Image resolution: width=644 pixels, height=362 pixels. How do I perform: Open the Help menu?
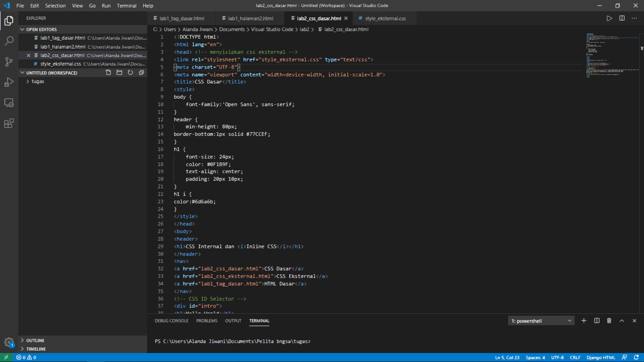(x=148, y=6)
